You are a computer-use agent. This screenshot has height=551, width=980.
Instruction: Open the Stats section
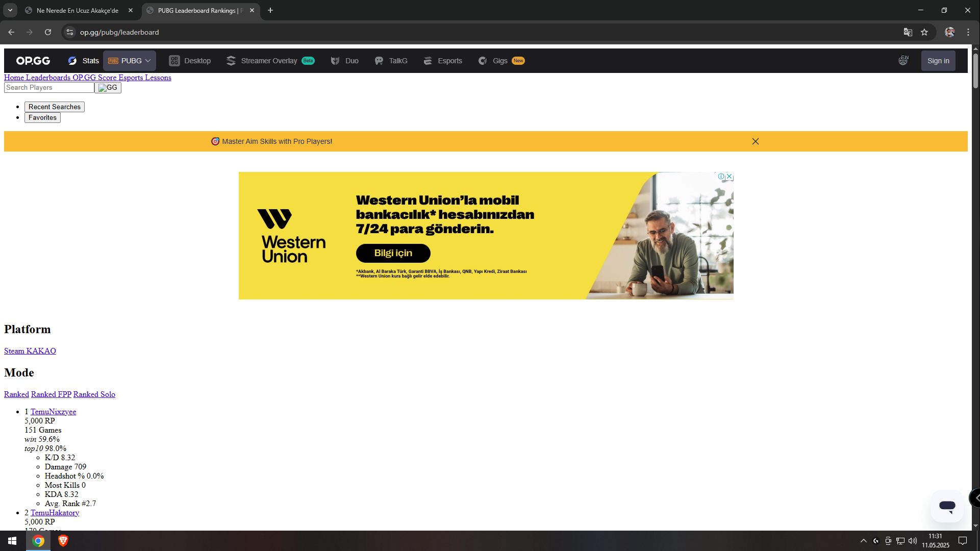(84, 61)
